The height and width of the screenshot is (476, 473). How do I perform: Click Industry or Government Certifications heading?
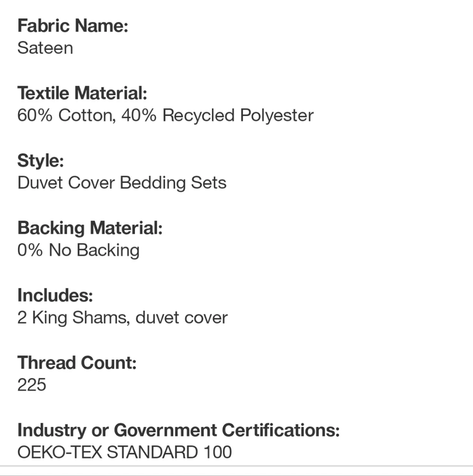[x=179, y=430]
